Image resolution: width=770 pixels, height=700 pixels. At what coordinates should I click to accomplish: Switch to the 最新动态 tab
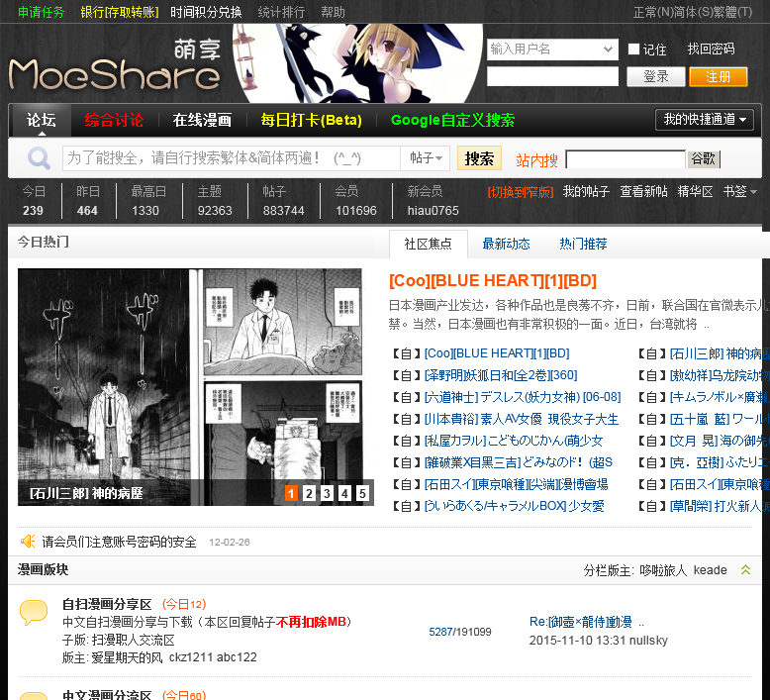[x=506, y=244]
